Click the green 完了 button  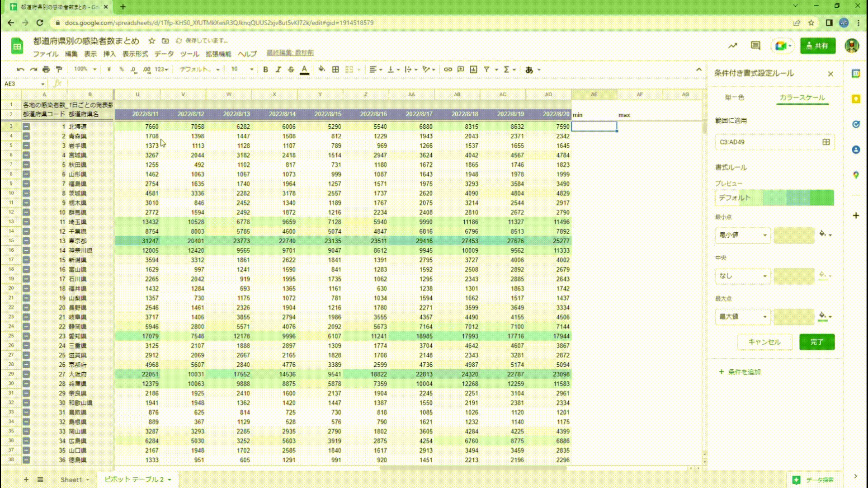[816, 342]
